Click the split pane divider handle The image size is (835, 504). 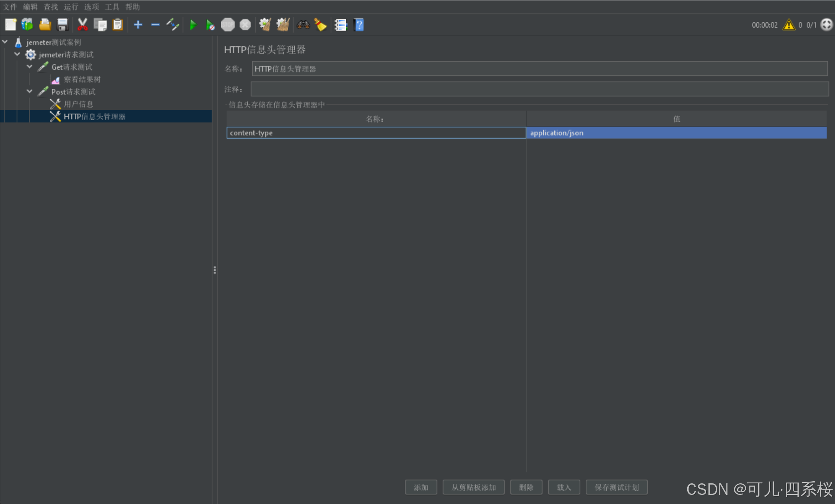click(215, 270)
